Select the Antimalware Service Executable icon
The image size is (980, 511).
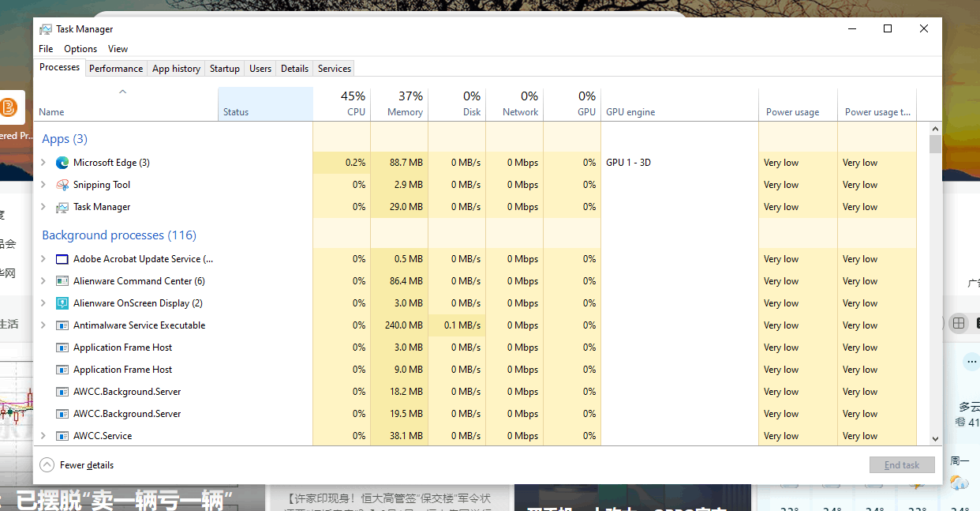(62, 325)
